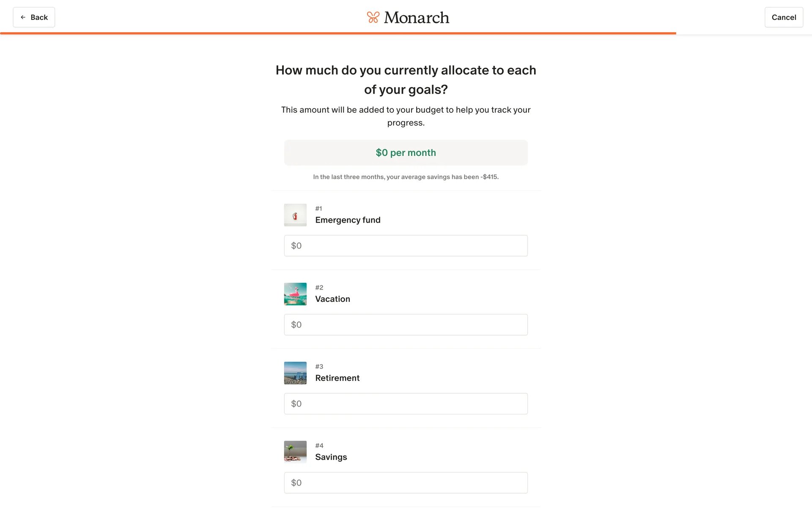Click the Back button

click(34, 17)
